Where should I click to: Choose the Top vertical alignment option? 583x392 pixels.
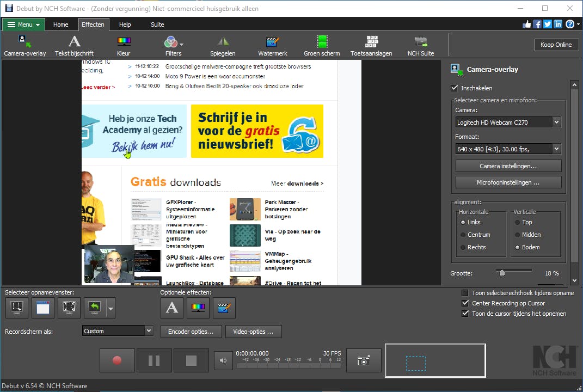[517, 222]
